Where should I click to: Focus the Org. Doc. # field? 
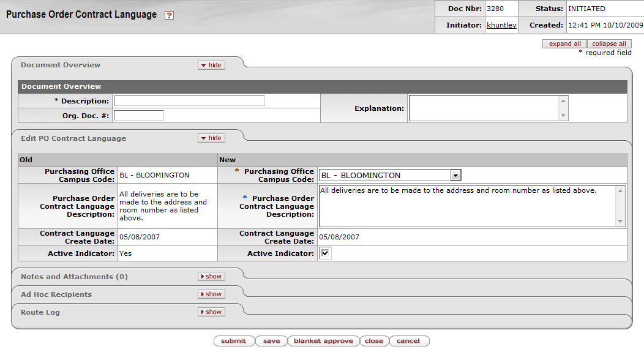coord(139,115)
